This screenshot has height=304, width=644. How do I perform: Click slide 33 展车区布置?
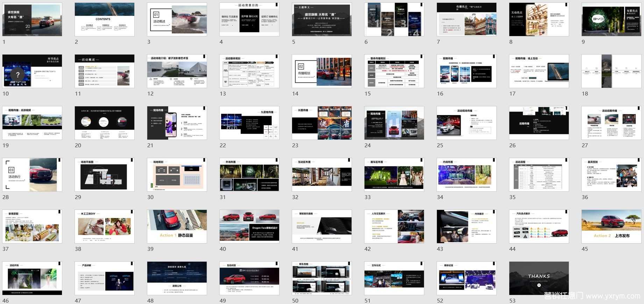point(394,175)
